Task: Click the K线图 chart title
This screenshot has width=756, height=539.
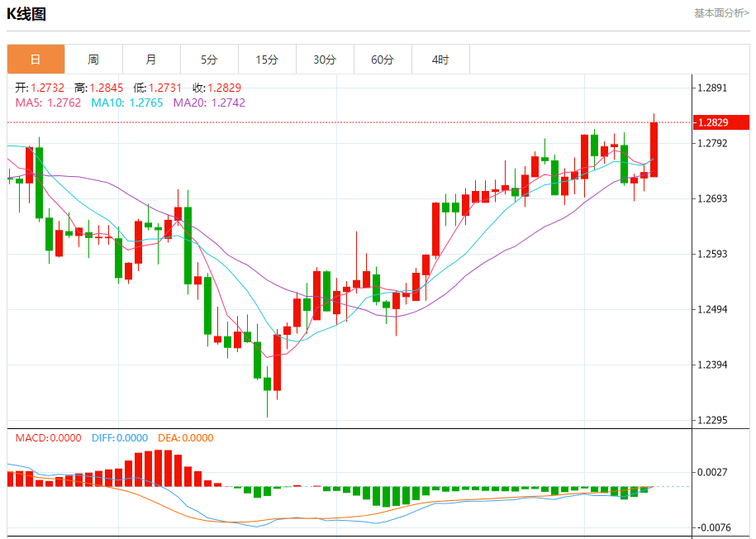Action: 26,14
